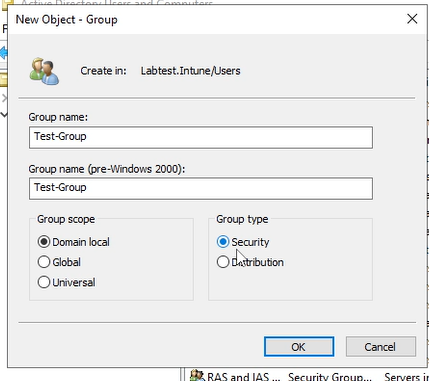429x381 pixels.
Task: Click the RAS and IAS group icon in background window
Action: (197, 375)
